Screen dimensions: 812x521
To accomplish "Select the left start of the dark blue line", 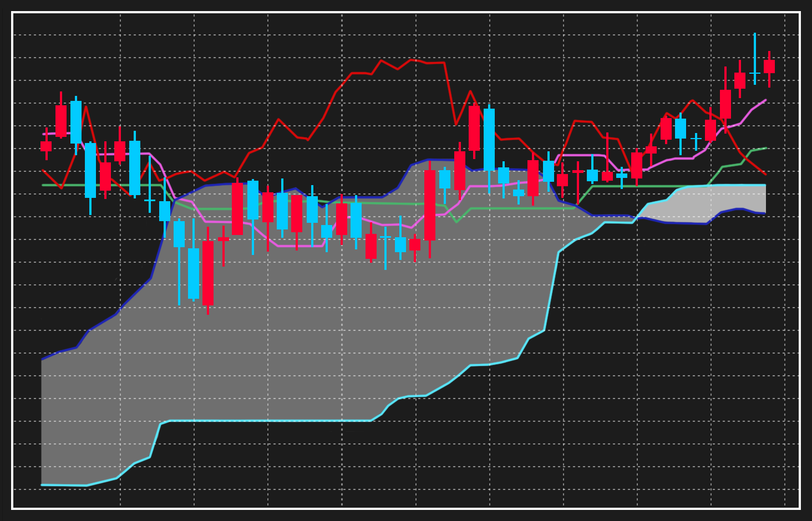I will click(43, 359).
